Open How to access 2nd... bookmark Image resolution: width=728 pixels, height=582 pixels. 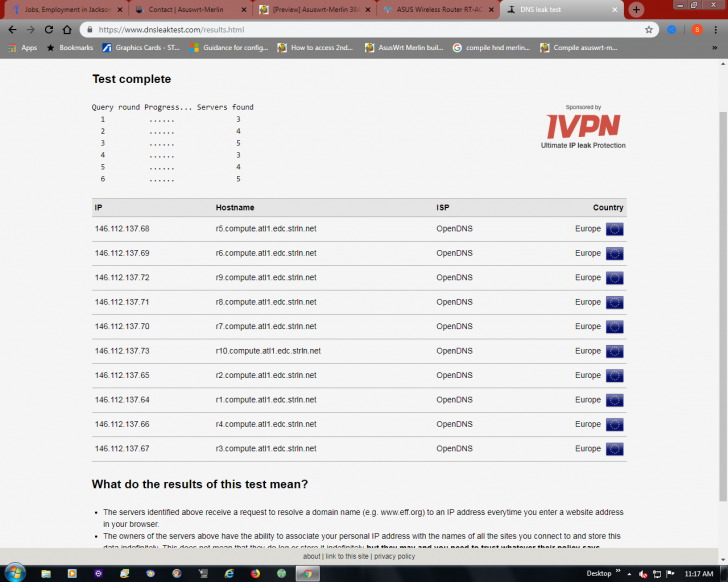click(x=315, y=48)
